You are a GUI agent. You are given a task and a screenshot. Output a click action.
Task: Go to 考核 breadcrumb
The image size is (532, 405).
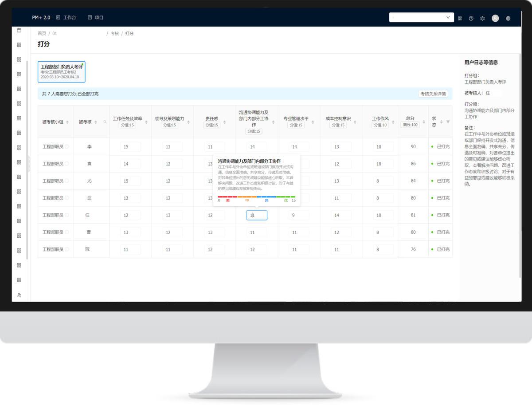pos(114,34)
